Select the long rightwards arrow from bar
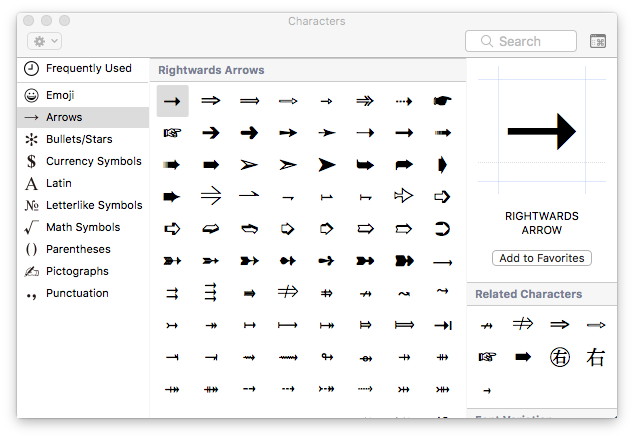 [288, 325]
